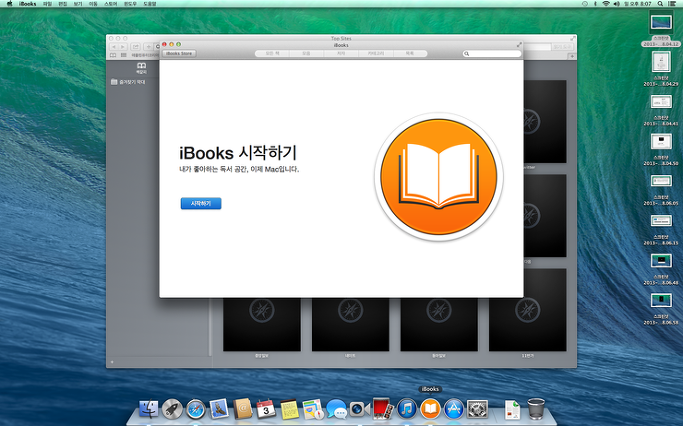Open Maps from the Dock
The height and width of the screenshot is (426, 683).
(x=313, y=409)
